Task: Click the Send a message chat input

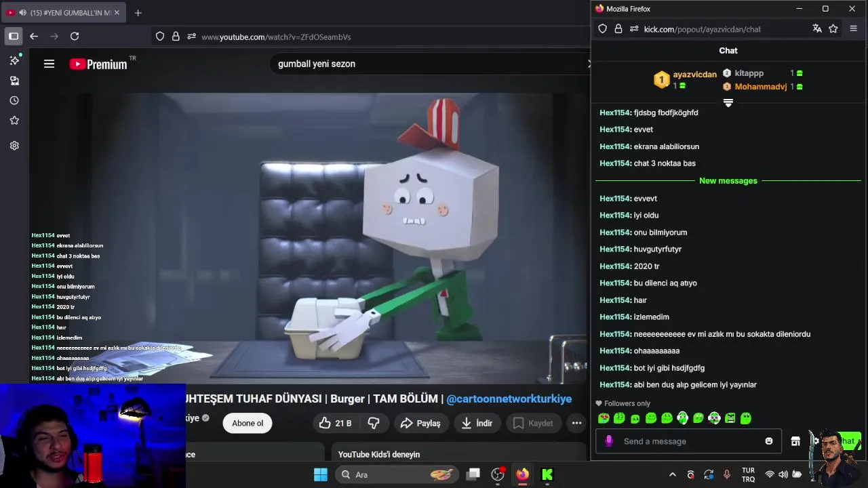Action: pyautogui.click(x=688, y=441)
